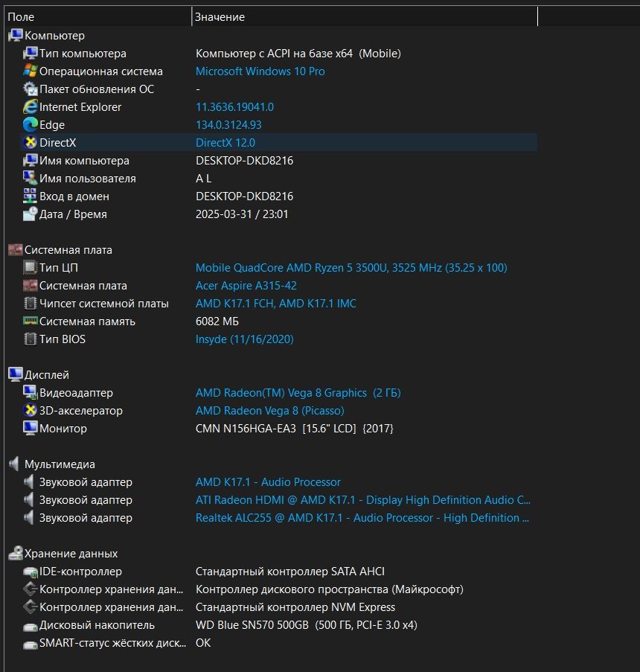Select the SMART status value OK
Viewport: 640px width, 672px height.
[203, 642]
